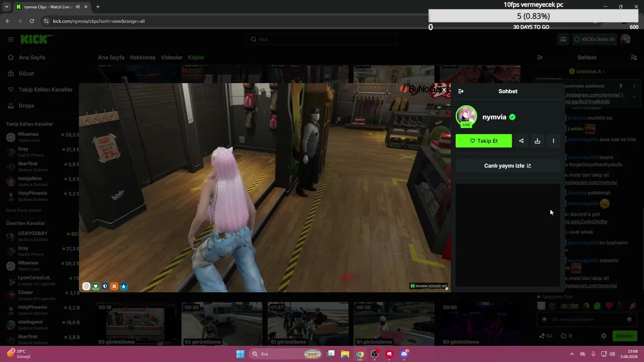The width and height of the screenshot is (644, 362).
Task: Switch to the Klipler tab
Action: coord(196,57)
